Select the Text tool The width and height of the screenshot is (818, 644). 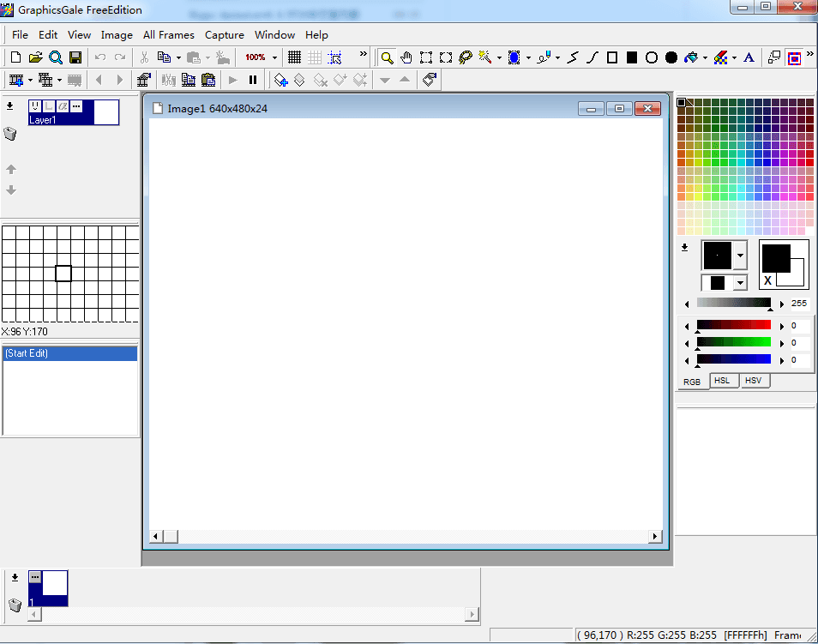[749, 57]
